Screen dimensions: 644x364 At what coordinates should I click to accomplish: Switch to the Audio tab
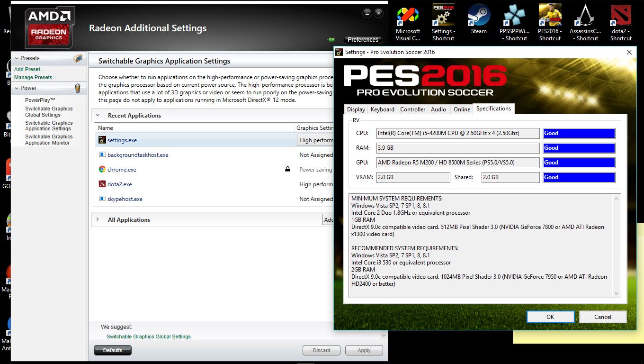(x=438, y=109)
